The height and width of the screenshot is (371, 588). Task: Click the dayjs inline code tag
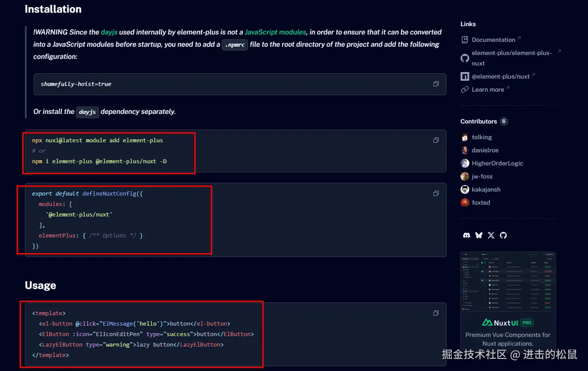point(87,112)
